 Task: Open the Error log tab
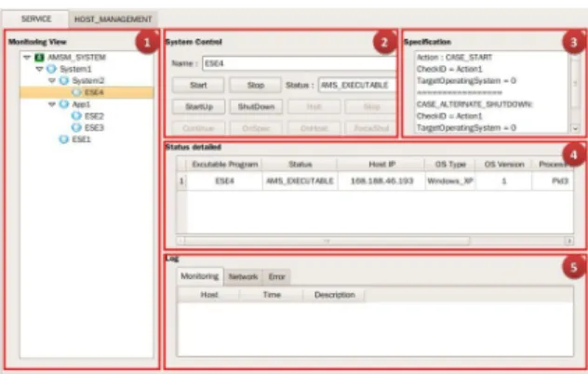point(276,277)
